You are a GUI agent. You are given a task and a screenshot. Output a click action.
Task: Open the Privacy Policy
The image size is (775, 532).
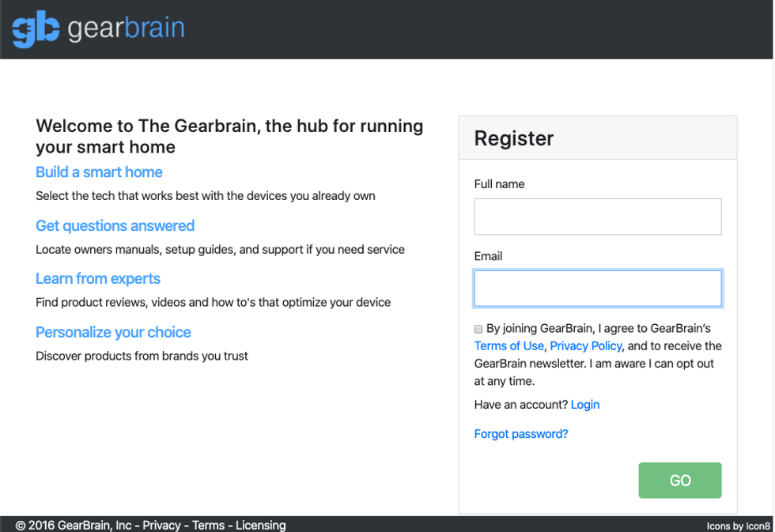pyautogui.click(x=585, y=345)
